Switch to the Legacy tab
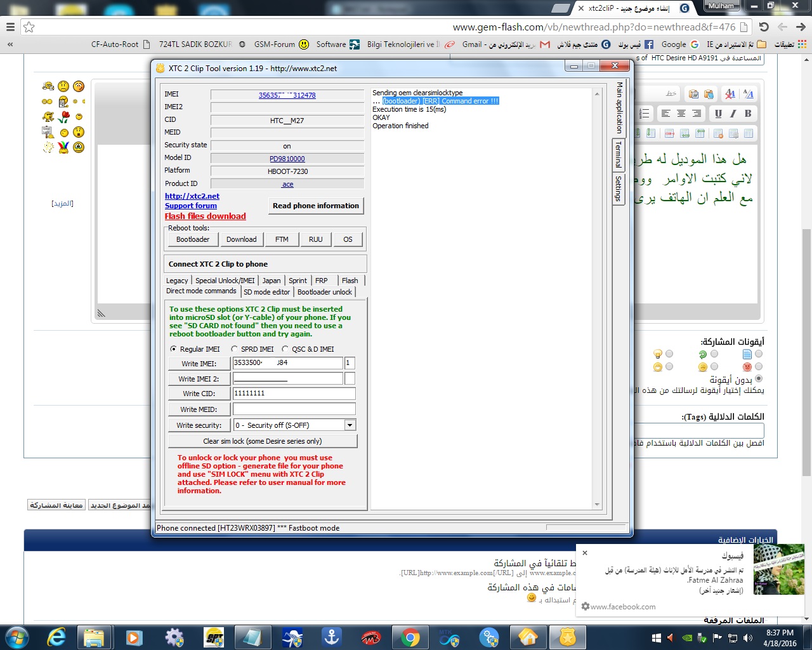The height and width of the screenshot is (650, 812). pyautogui.click(x=177, y=281)
